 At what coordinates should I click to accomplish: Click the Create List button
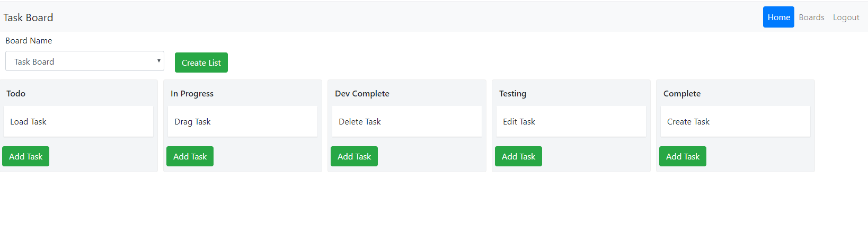pos(201,63)
